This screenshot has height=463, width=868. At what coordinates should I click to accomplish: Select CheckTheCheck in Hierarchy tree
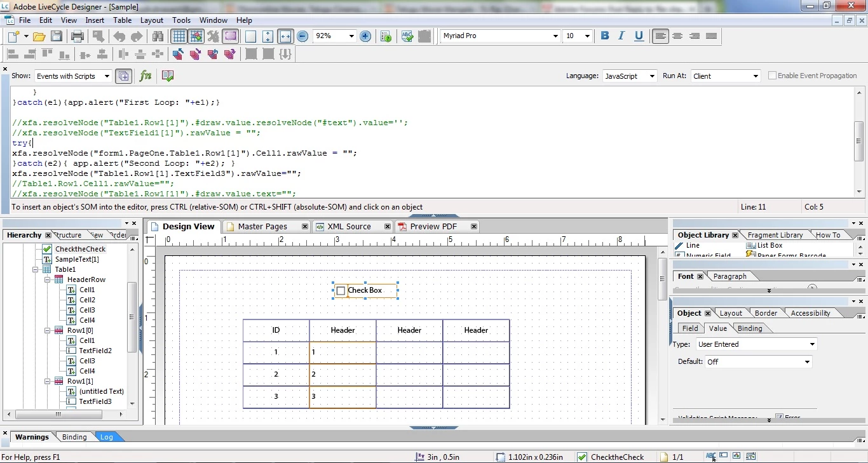click(x=80, y=249)
